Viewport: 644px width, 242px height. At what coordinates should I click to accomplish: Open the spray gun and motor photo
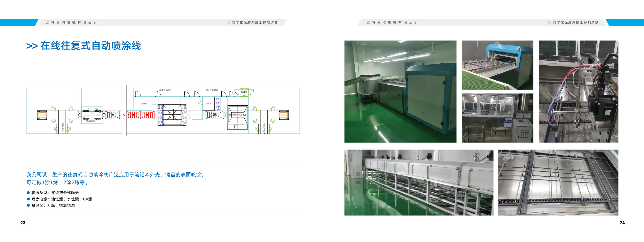coord(578,92)
